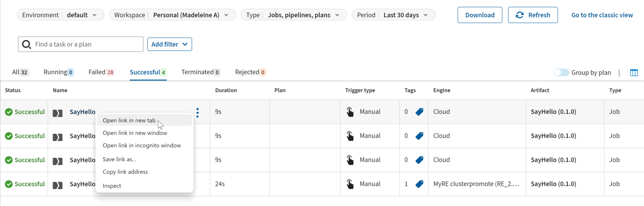This screenshot has width=644, height=206.
Task: Toggle the Group by plan switch
Action: (562, 73)
